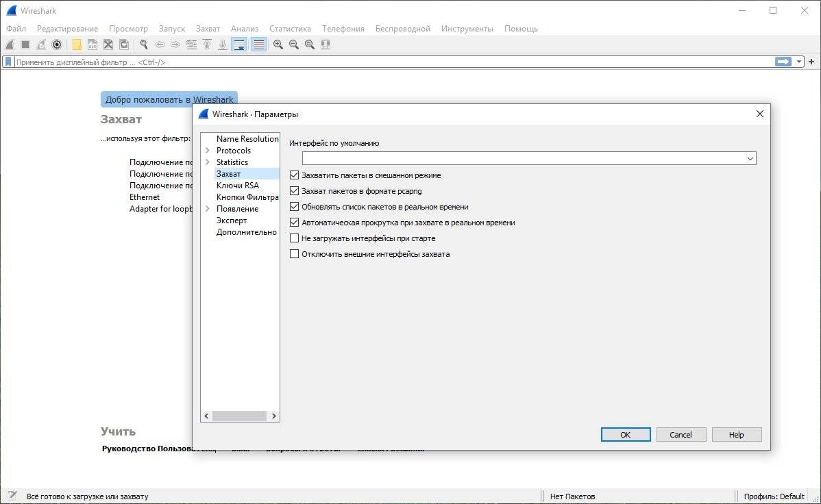The height and width of the screenshot is (504, 821).
Task: Open the Помощь menu
Action: click(521, 28)
